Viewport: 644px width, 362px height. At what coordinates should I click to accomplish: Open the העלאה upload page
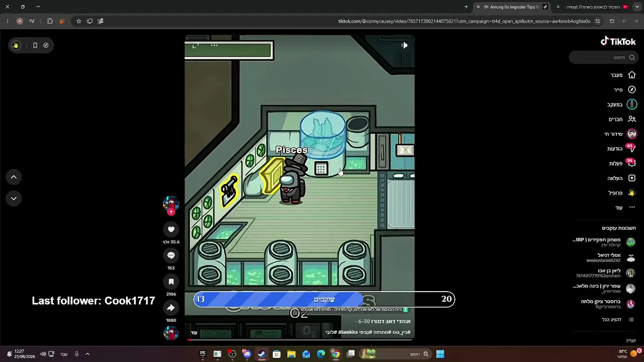pos(621,178)
